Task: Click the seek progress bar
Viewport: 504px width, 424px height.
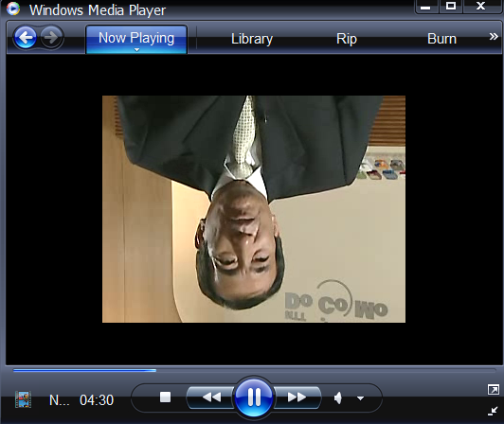Action: [x=254, y=370]
